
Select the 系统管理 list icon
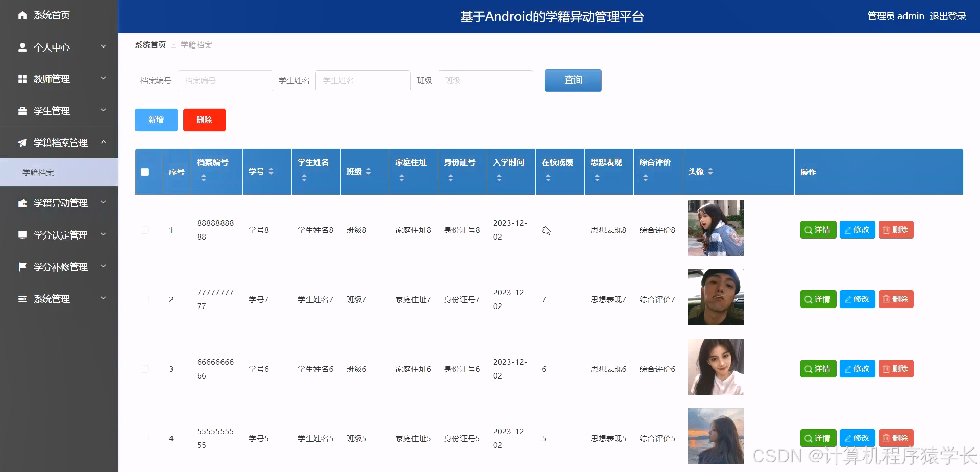coord(22,298)
